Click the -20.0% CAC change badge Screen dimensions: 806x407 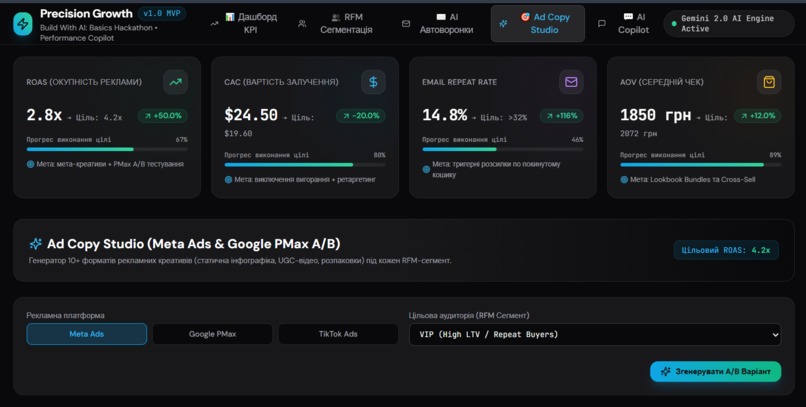[x=361, y=116]
